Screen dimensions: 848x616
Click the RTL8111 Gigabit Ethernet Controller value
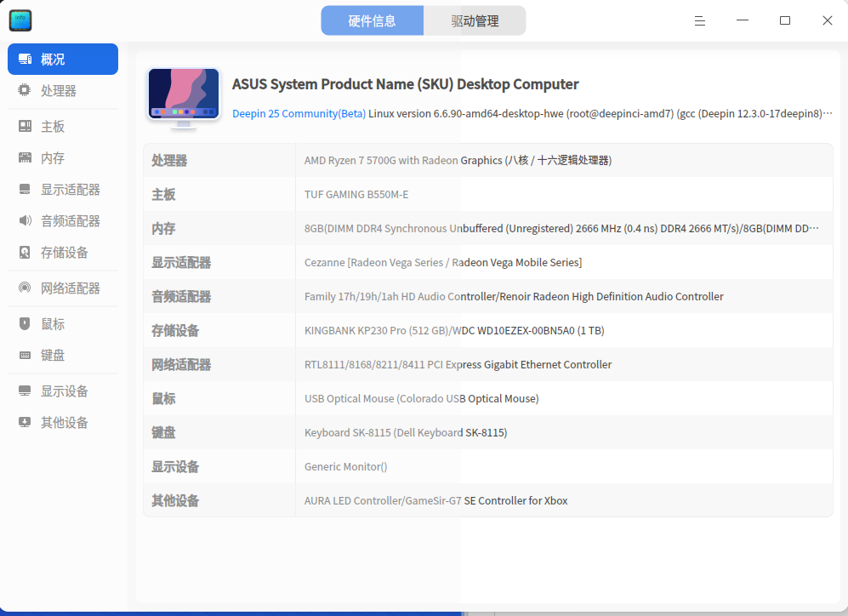click(458, 364)
